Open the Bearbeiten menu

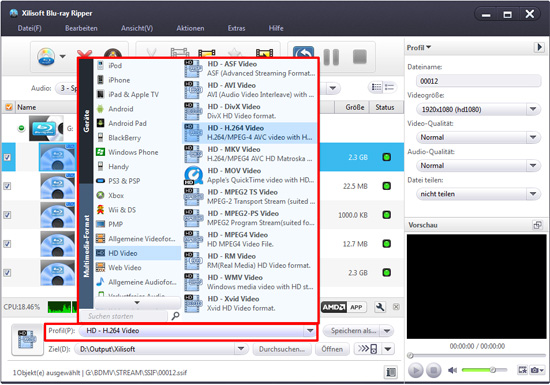pyautogui.click(x=81, y=28)
